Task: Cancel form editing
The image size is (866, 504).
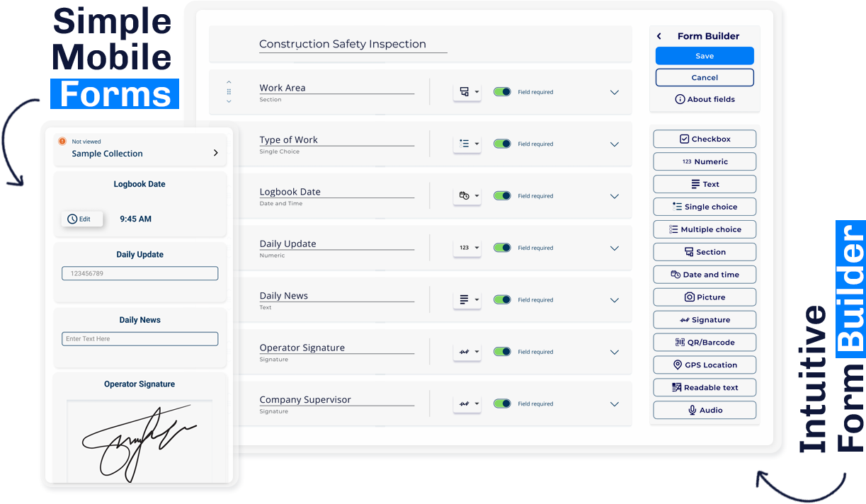Action: click(704, 78)
